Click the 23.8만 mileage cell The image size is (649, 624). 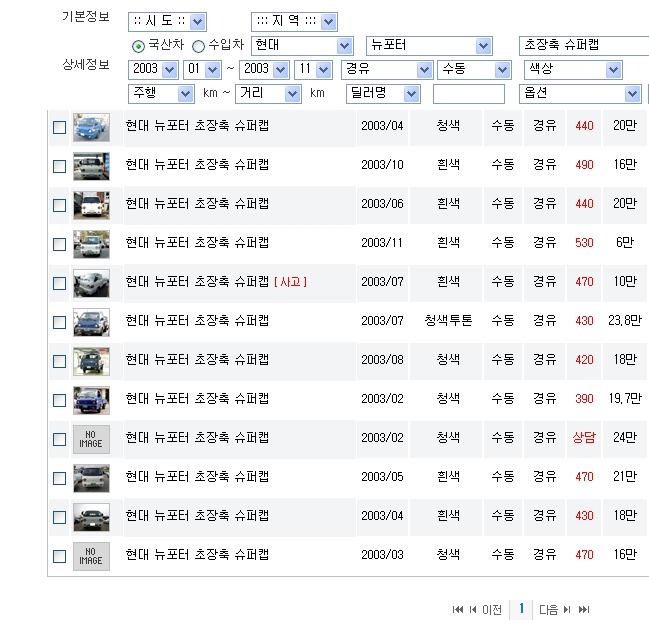pos(625,321)
